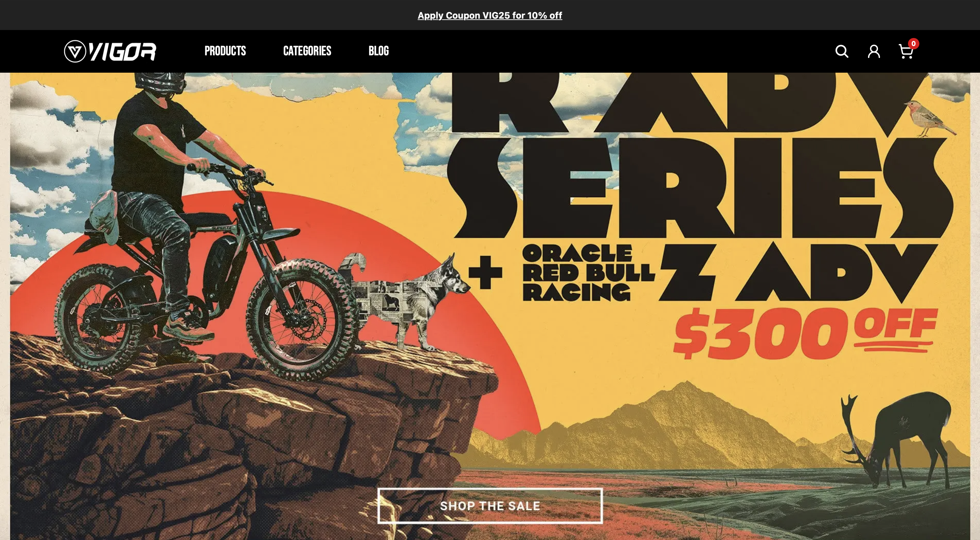This screenshot has width=980, height=540.
Task: Click the Z ADV banner text
Action: [798, 273]
